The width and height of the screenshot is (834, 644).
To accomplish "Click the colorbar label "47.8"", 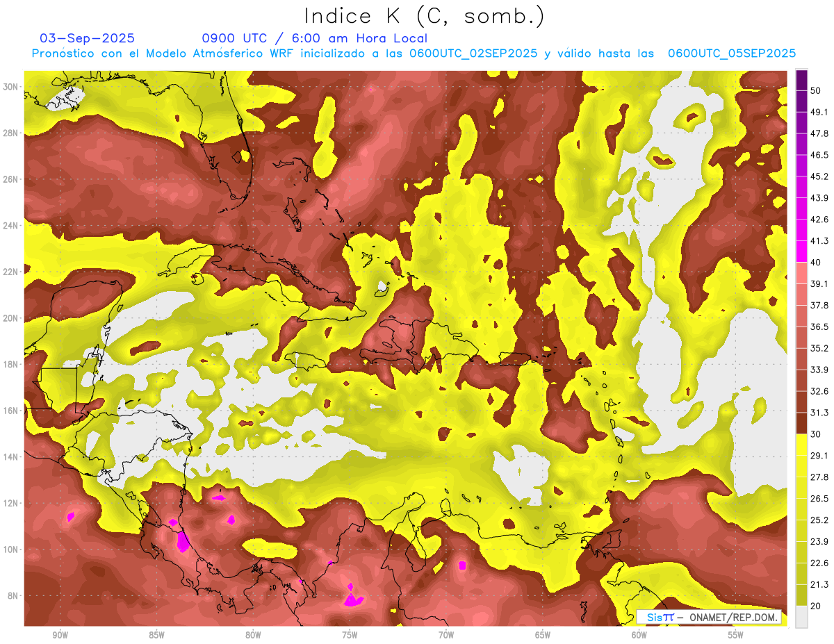I will click(819, 133).
